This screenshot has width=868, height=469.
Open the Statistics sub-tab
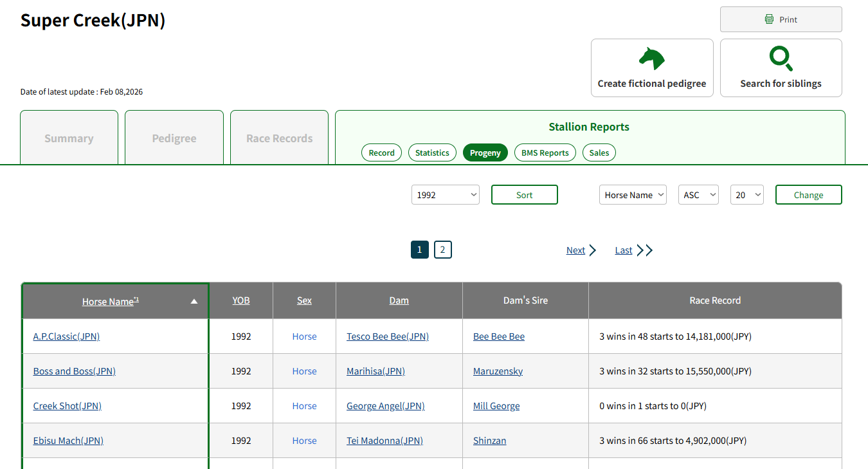pyautogui.click(x=432, y=152)
